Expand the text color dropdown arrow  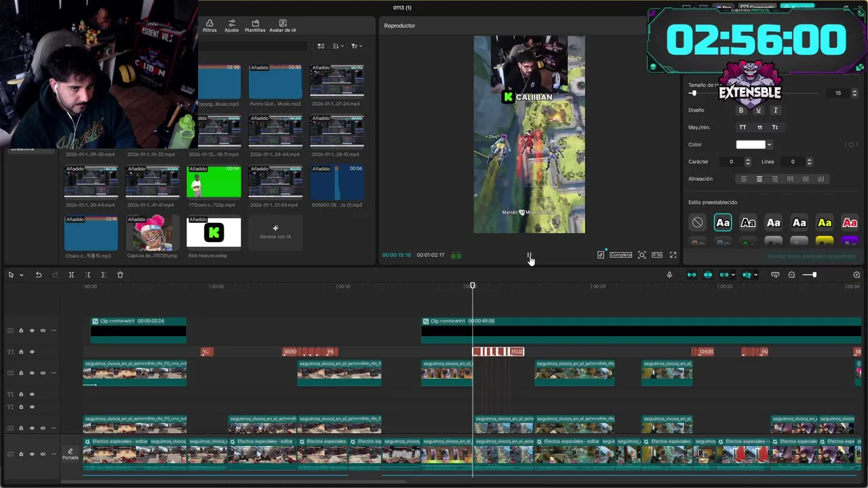769,144
